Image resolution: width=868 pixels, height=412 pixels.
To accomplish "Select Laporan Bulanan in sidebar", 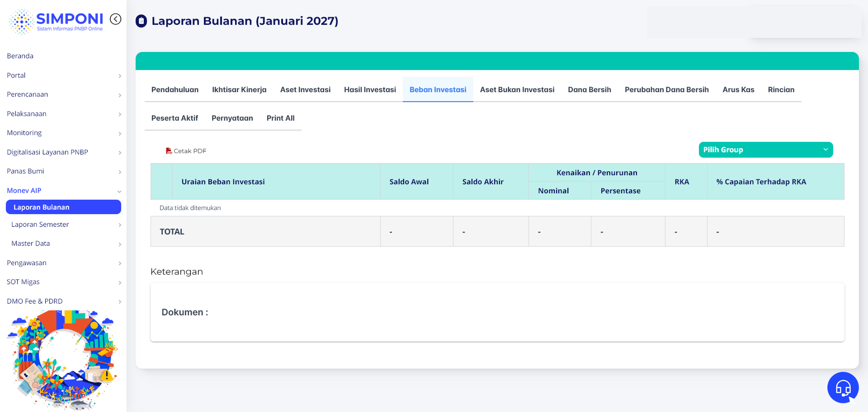I will click(x=63, y=207).
